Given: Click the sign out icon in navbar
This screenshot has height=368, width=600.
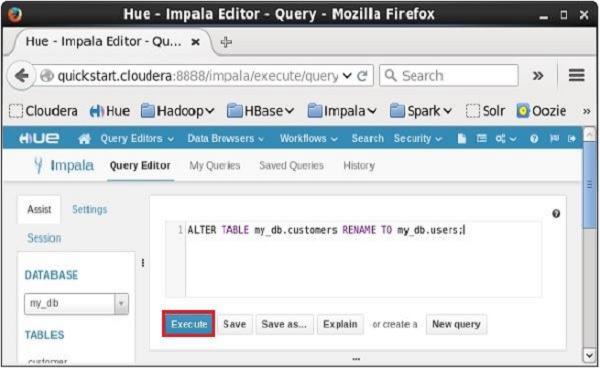Looking at the screenshot, I should coord(572,138).
